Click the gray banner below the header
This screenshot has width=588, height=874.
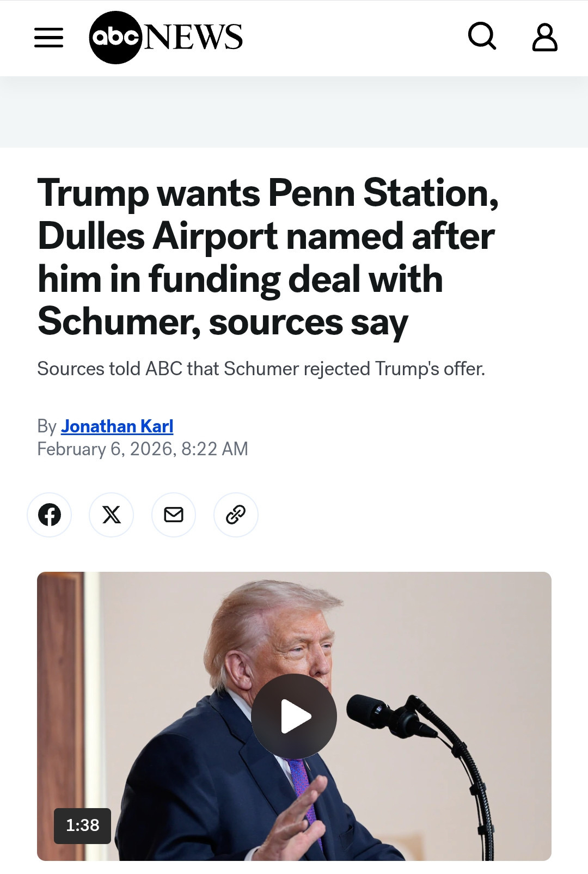pyautogui.click(x=294, y=112)
